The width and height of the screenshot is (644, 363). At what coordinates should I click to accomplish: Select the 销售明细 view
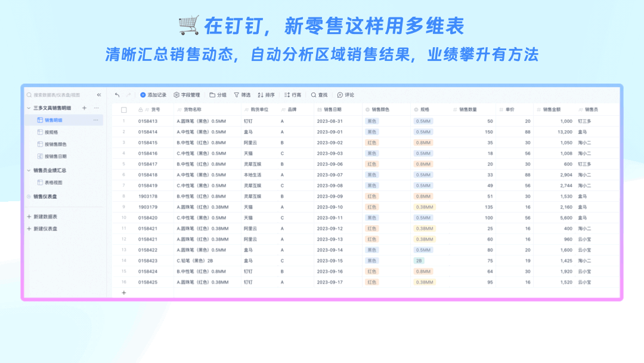click(64, 120)
